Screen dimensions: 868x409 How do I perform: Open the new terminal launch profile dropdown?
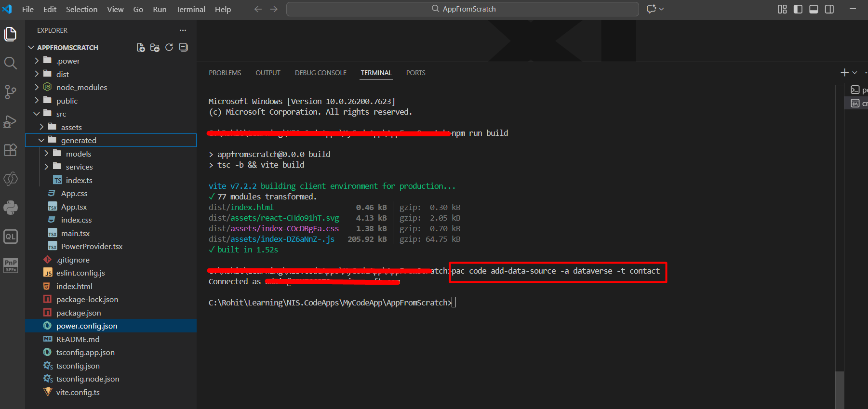pos(855,73)
